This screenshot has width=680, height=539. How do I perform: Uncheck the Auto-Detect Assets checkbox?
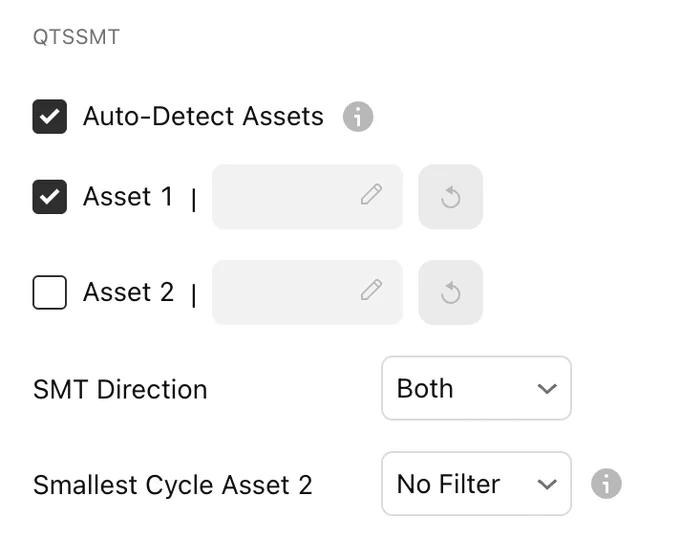tap(50, 117)
